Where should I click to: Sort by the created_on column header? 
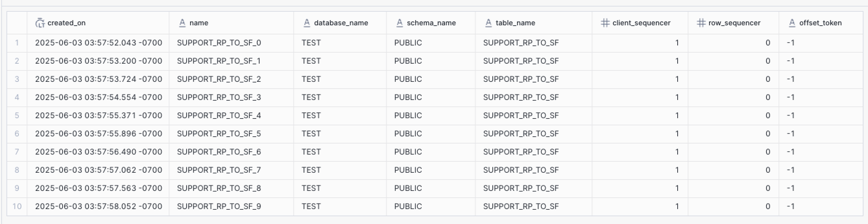point(98,23)
